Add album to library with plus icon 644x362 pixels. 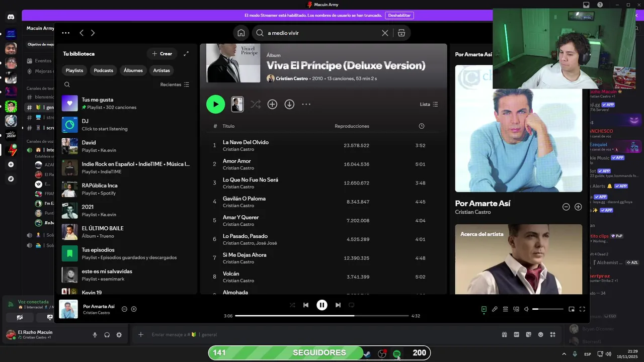272,104
